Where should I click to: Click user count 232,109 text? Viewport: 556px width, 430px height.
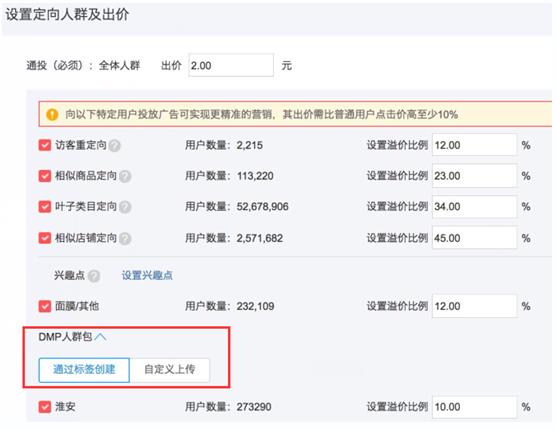[x=256, y=306]
